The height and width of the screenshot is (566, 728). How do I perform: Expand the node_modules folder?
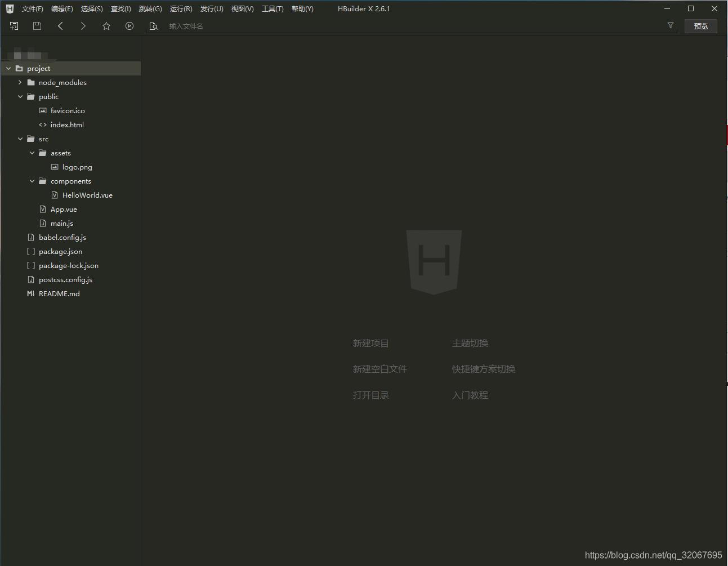point(20,82)
